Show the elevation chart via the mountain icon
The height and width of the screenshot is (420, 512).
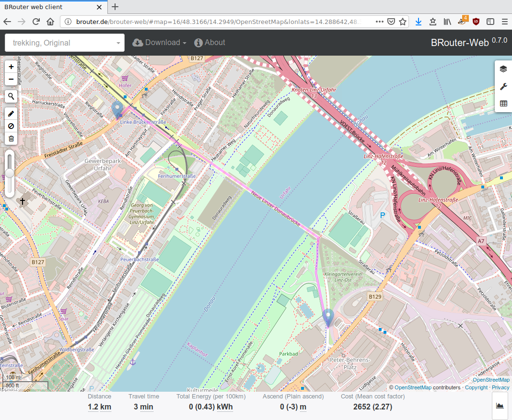coord(500,406)
